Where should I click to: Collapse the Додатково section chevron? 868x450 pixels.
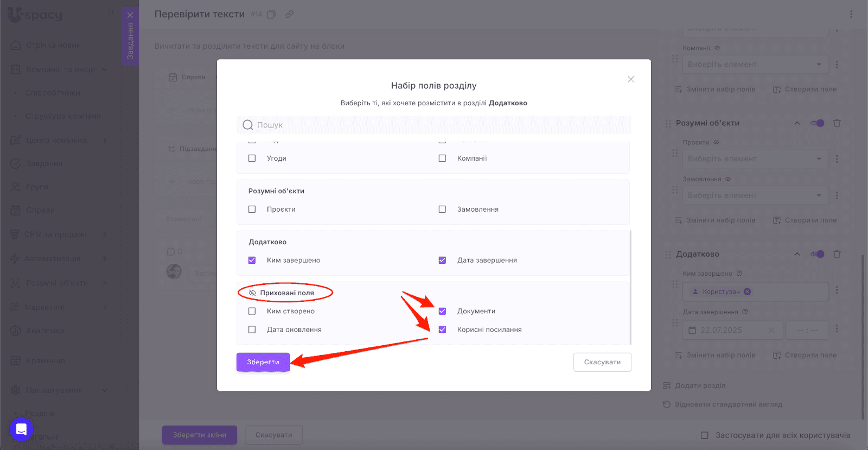click(x=797, y=254)
